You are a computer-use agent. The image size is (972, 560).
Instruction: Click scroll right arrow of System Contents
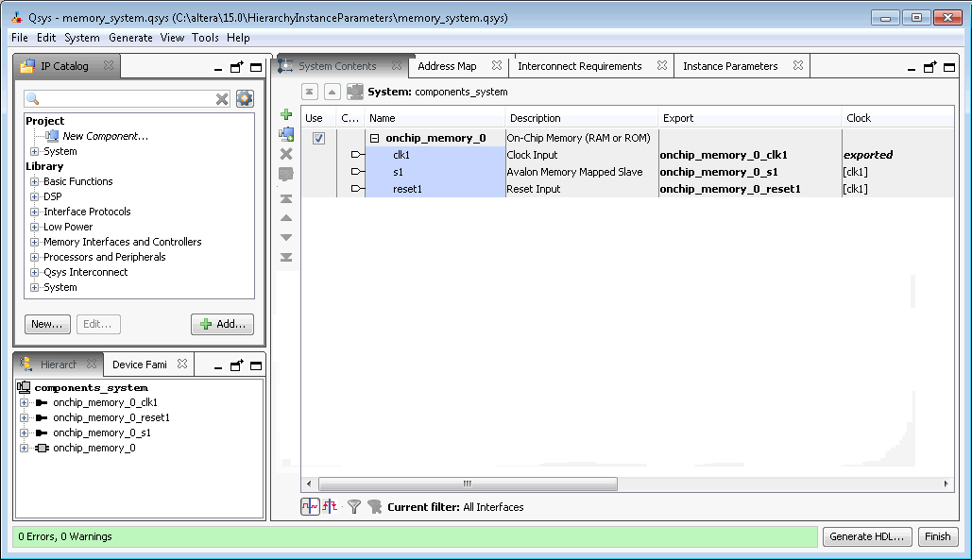point(946,484)
